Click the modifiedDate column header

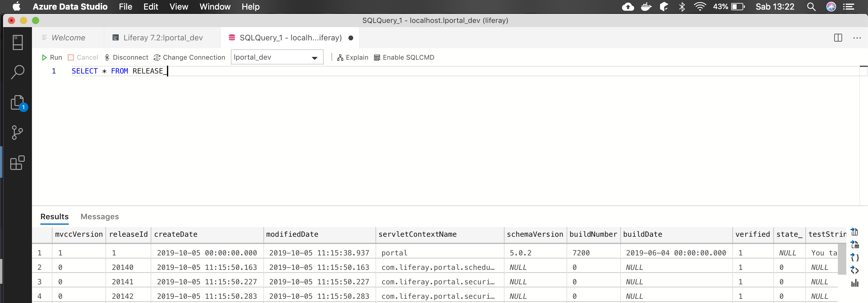[x=319, y=234]
